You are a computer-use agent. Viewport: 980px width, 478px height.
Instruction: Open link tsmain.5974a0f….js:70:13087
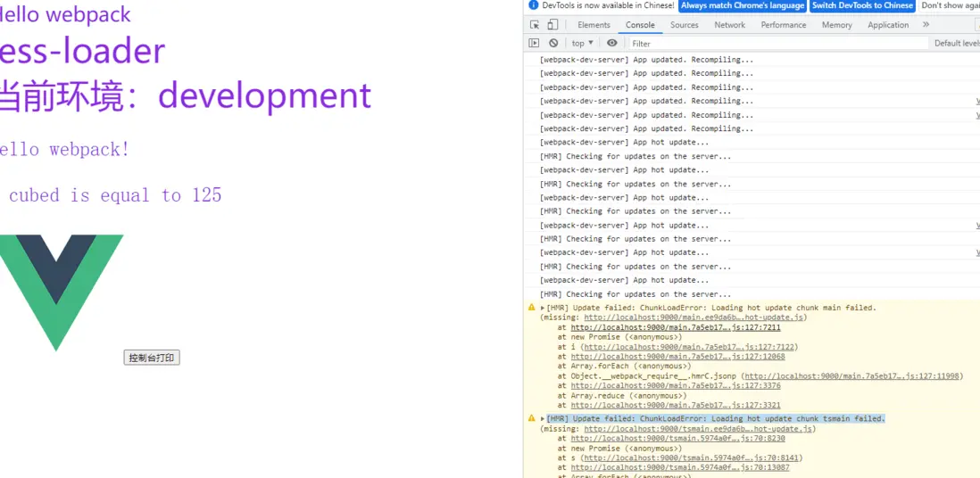click(680, 468)
